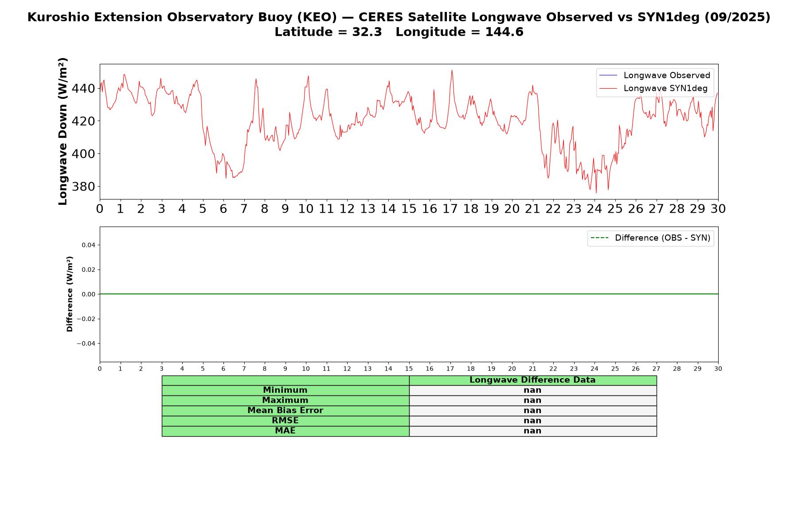Click the Longwave Difference Data table header

click(532, 380)
